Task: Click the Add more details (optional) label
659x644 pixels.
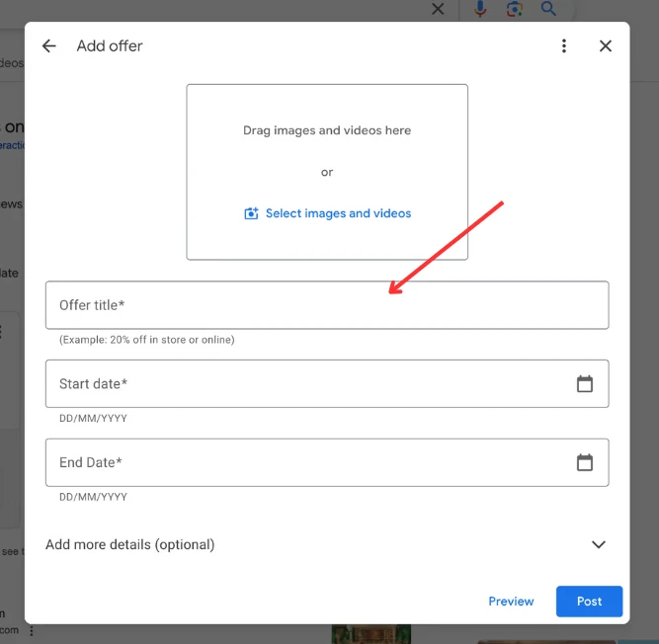Action: coord(129,544)
